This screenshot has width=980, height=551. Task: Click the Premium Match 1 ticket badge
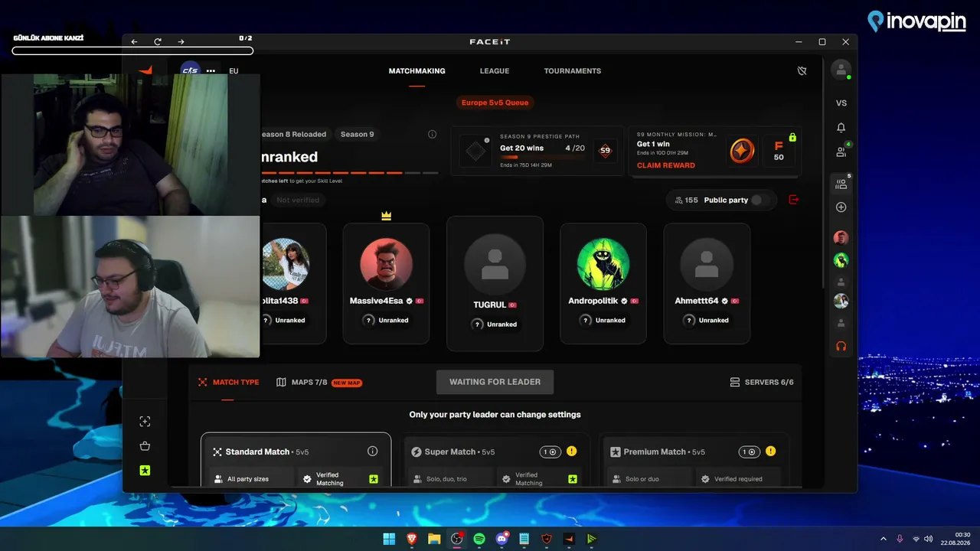pos(750,452)
